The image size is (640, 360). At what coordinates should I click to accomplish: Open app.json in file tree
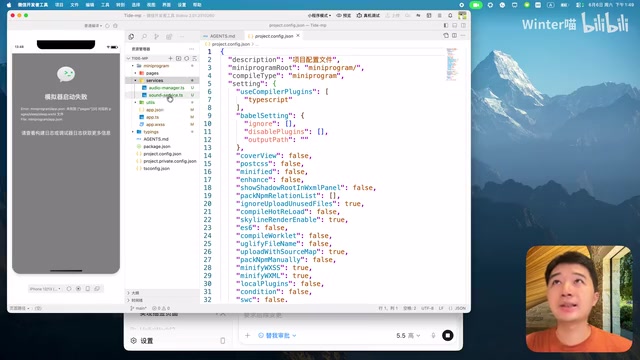point(155,110)
